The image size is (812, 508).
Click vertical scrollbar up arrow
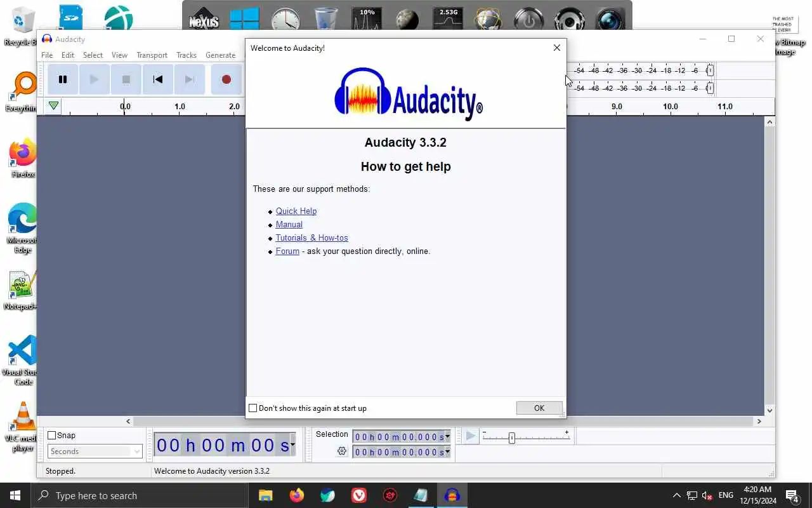[769, 122]
